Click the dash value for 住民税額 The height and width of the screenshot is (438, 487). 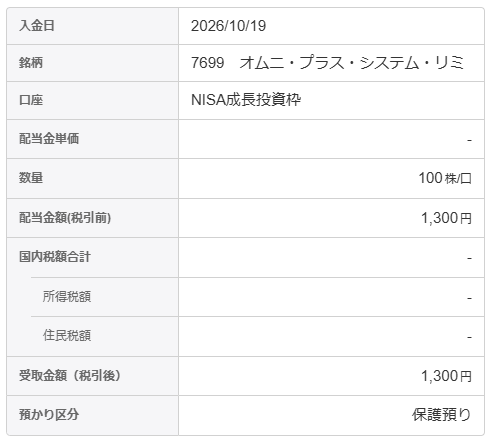pyautogui.click(x=469, y=337)
